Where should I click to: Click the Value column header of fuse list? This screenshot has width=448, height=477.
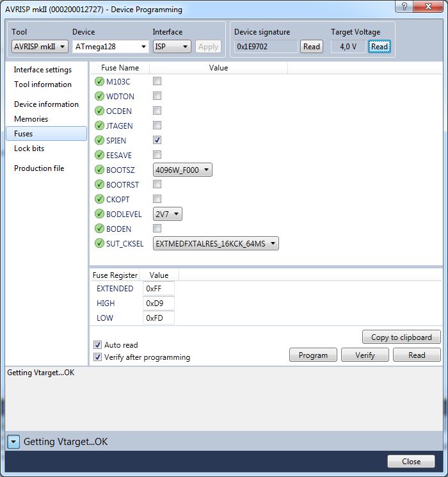point(218,68)
